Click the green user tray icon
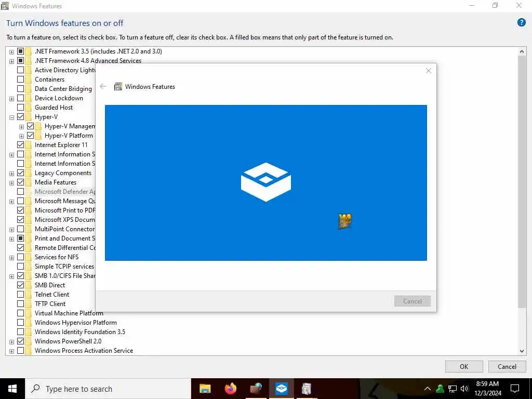This screenshot has width=532, height=399. 440,389
